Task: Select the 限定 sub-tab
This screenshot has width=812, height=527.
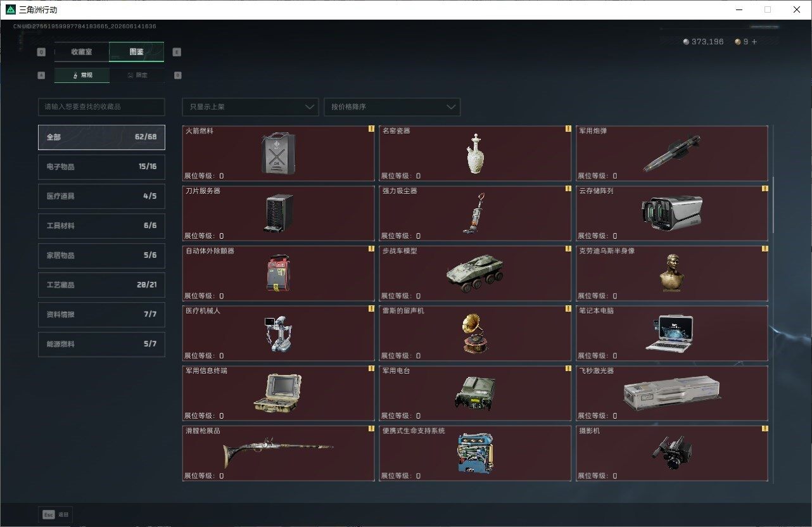Action: [137, 75]
